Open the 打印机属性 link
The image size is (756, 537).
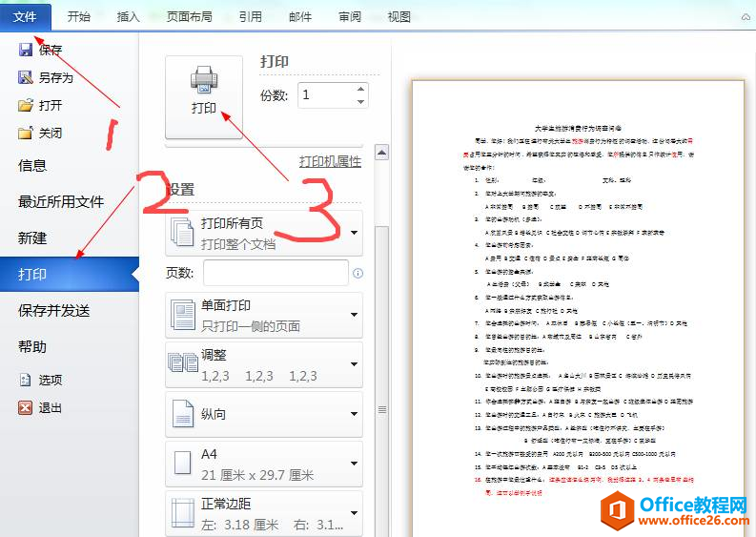coord(330,161)
